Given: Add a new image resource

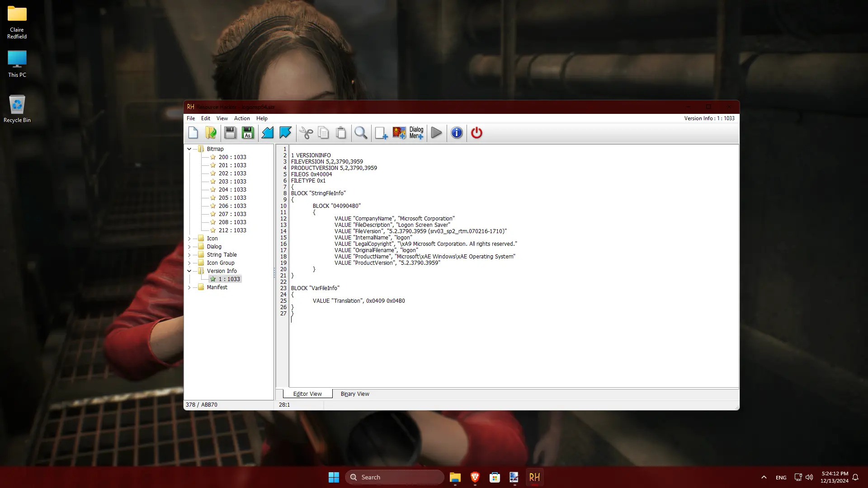Looking at the screenshot, I should 399,133.
